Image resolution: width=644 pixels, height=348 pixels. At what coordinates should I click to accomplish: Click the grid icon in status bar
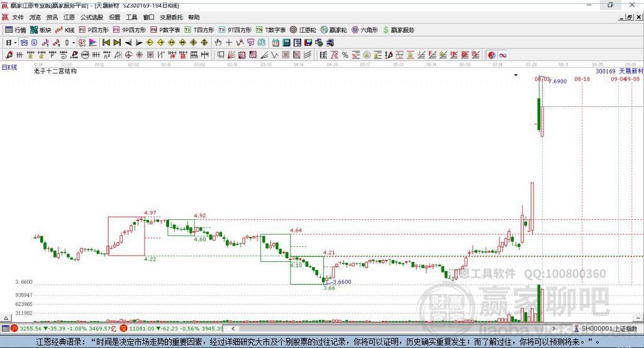pos(5,329)
